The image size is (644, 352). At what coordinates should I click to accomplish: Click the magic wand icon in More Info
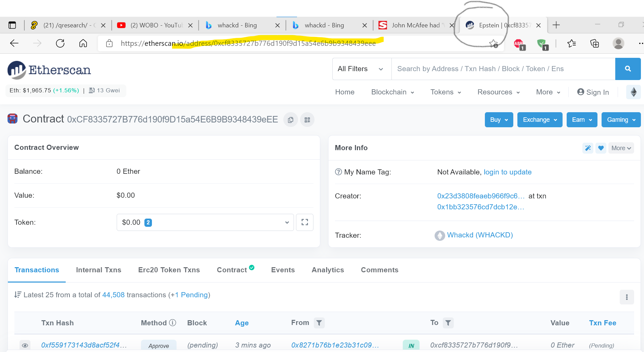(588, 148)
